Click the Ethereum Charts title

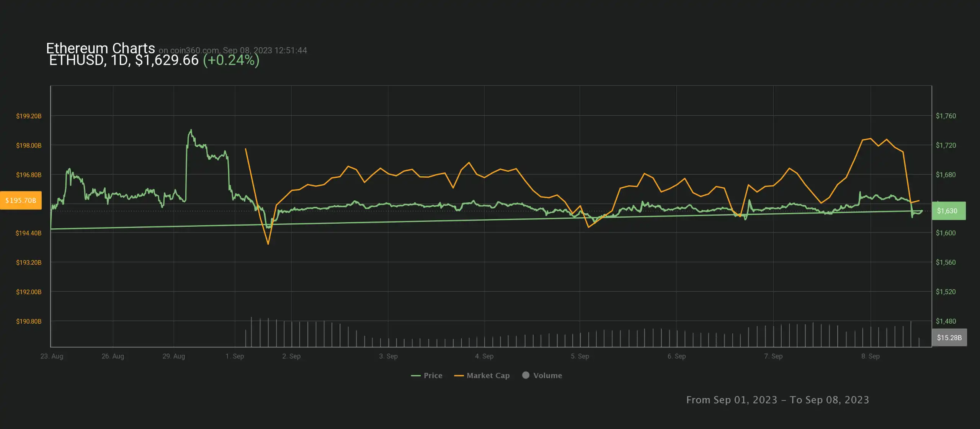(x=100, y=48)
